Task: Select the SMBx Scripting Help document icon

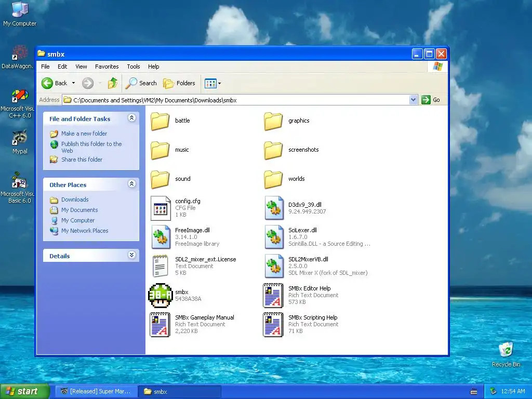Action: coord(273,325)
